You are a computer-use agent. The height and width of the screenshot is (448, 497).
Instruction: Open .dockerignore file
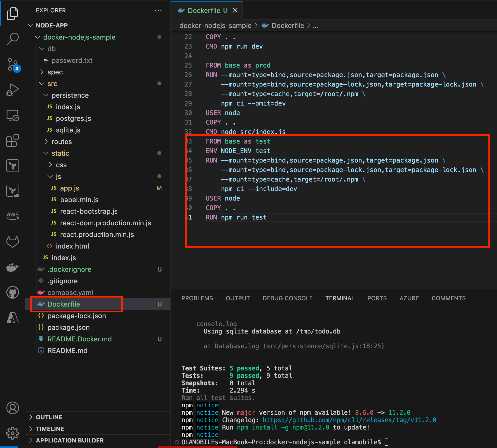(98, 269)
